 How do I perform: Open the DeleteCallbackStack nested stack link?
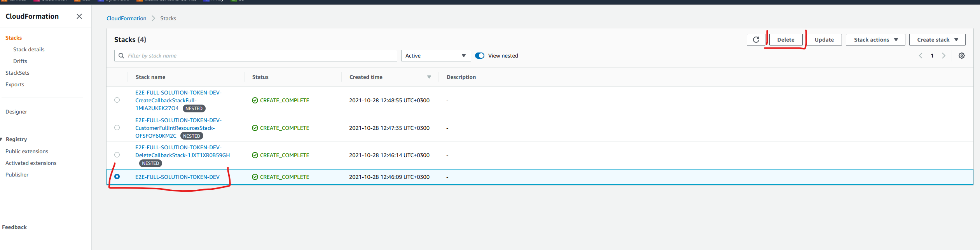(182, 151)
